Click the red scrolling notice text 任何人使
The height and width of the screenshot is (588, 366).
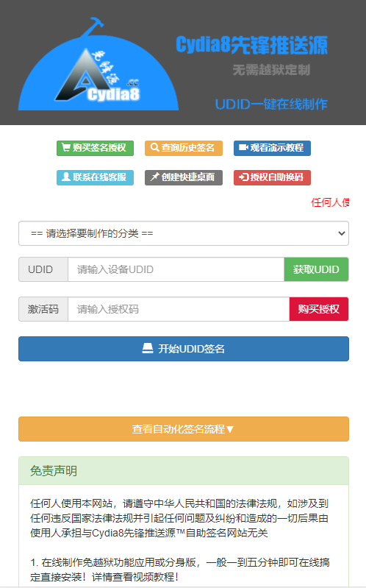pyautogui.click(x=330, y=202)
